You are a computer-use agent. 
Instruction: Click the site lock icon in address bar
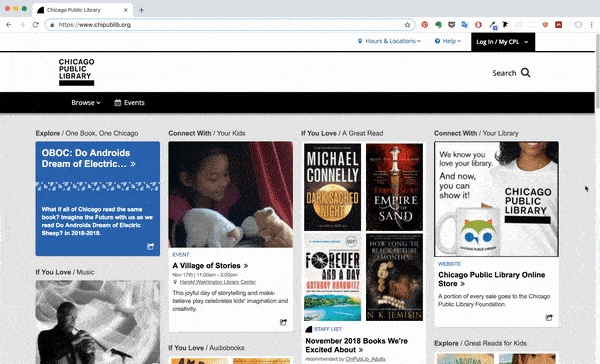(52, 25)
